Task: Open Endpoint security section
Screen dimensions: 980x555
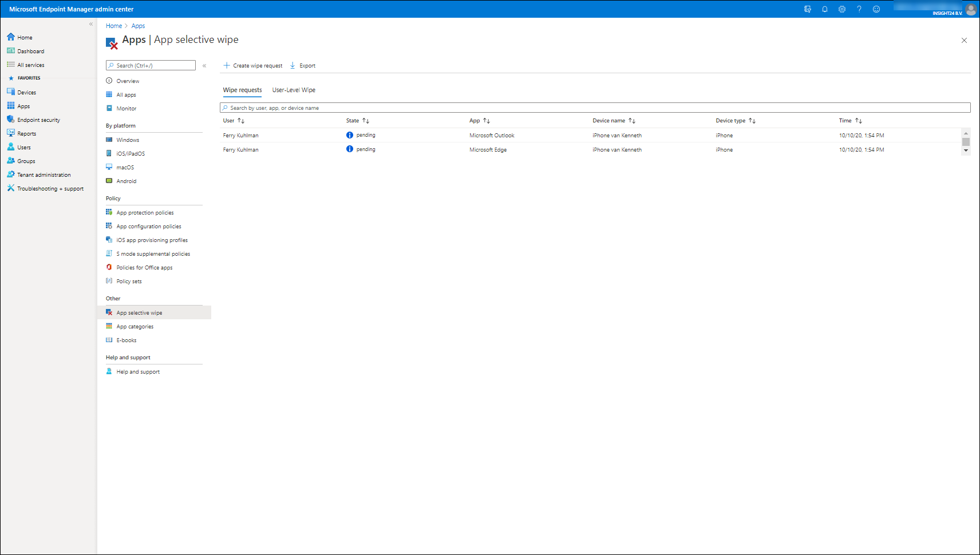Action: pyautogui.click(x=38, y=120)
